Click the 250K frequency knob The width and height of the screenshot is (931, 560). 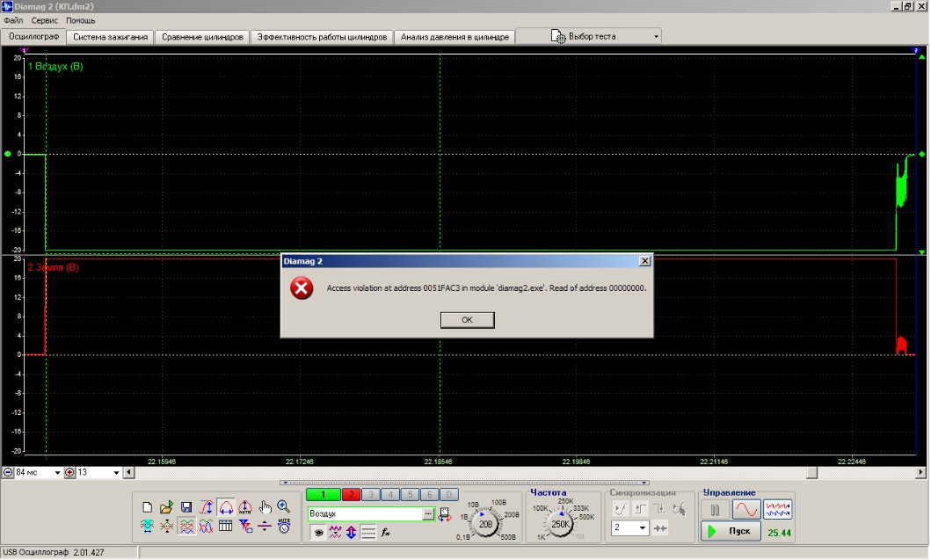pos(560,524)
